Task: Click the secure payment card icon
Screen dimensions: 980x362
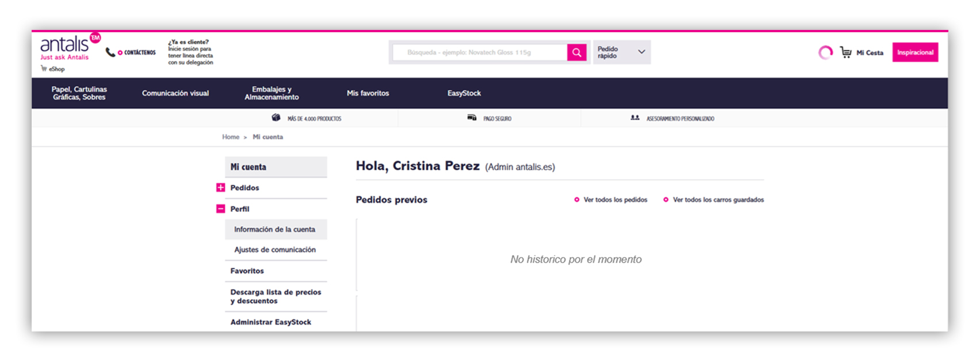Action: 472,118
